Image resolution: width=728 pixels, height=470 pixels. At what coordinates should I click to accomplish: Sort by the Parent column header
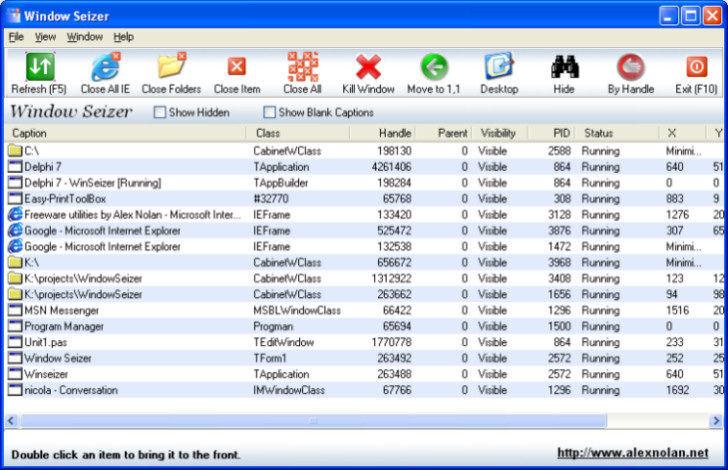443,133
